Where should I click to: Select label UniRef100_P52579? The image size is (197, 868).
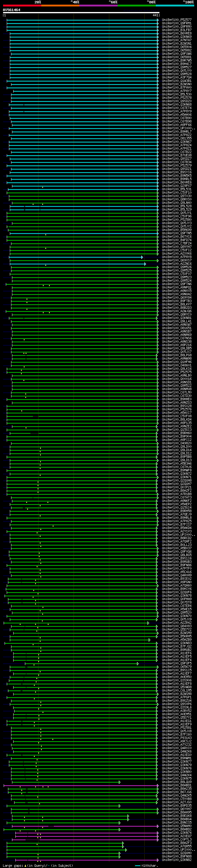(177, 165)
